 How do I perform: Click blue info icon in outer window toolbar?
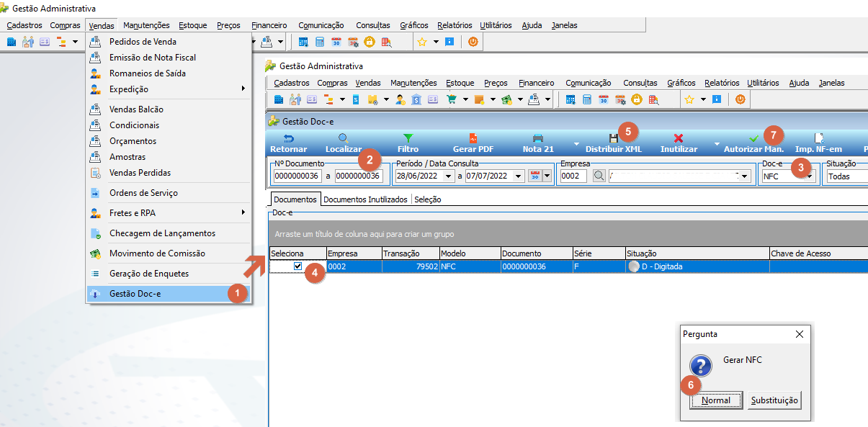pos(449,42)
